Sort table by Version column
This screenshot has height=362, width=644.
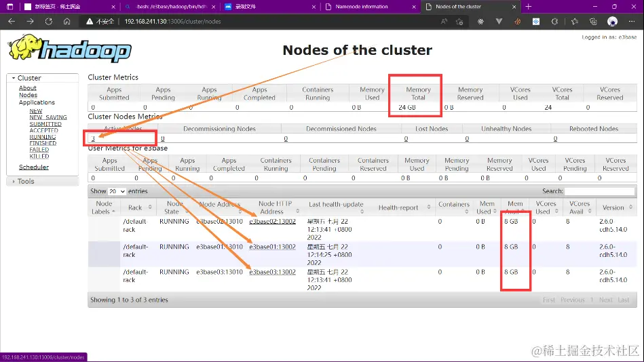616,207
